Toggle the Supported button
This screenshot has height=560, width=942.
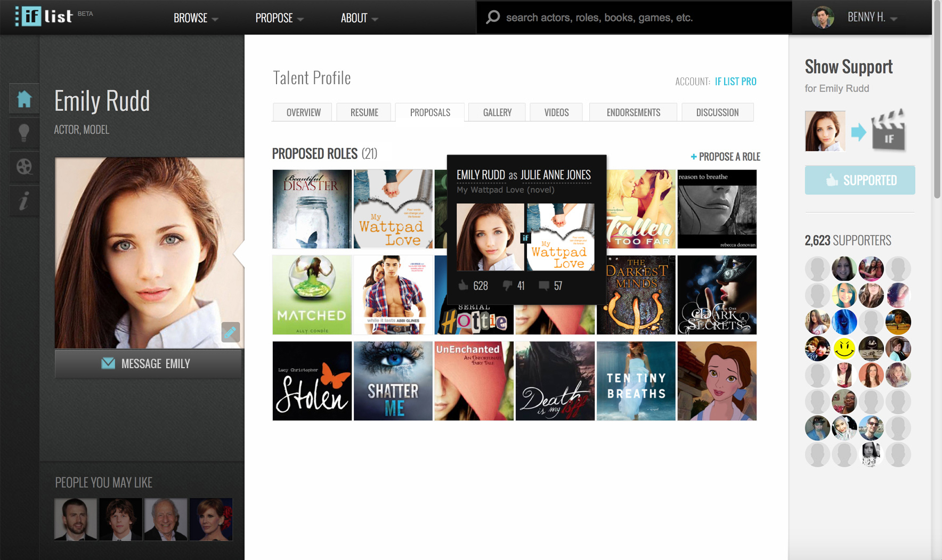click(x=859, y=180)
